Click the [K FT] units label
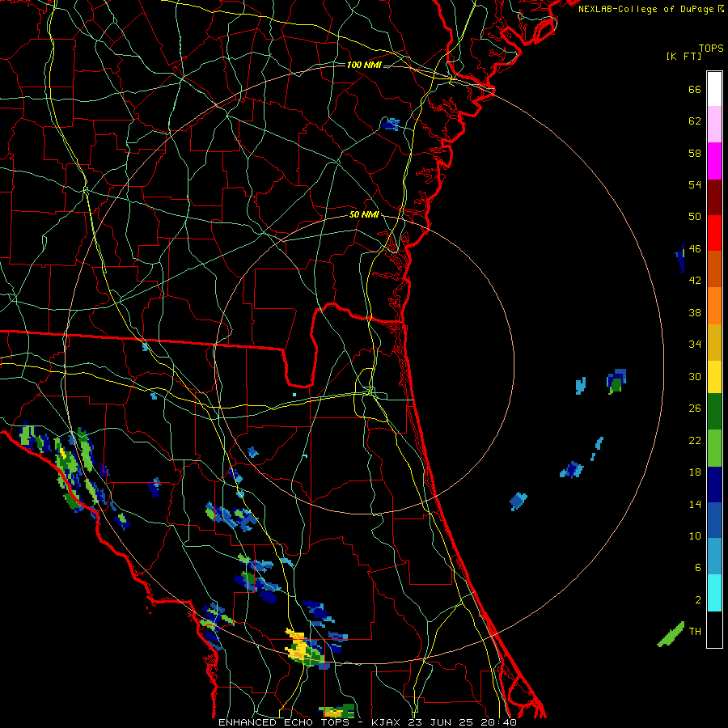728x728 pixels. 684,56
